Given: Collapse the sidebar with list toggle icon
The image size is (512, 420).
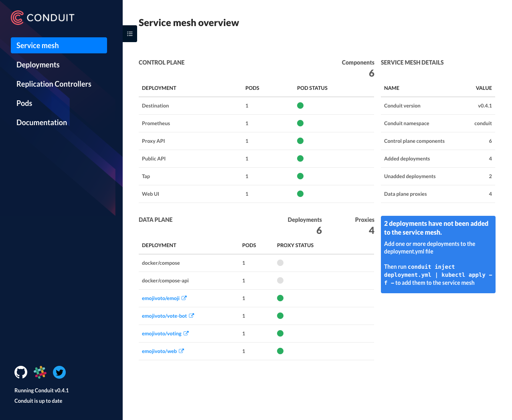Looking at the screenshot, I should tap(130, 34).
